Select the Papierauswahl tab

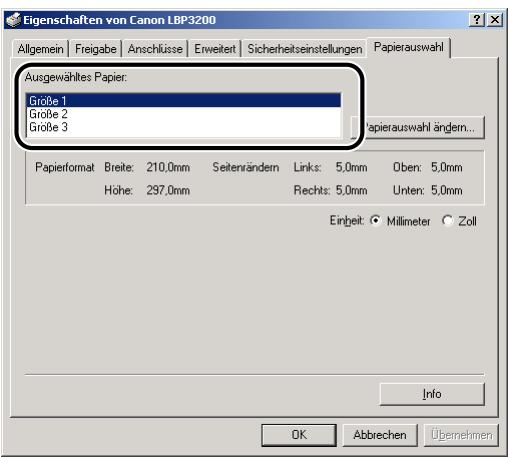(409, 47)
